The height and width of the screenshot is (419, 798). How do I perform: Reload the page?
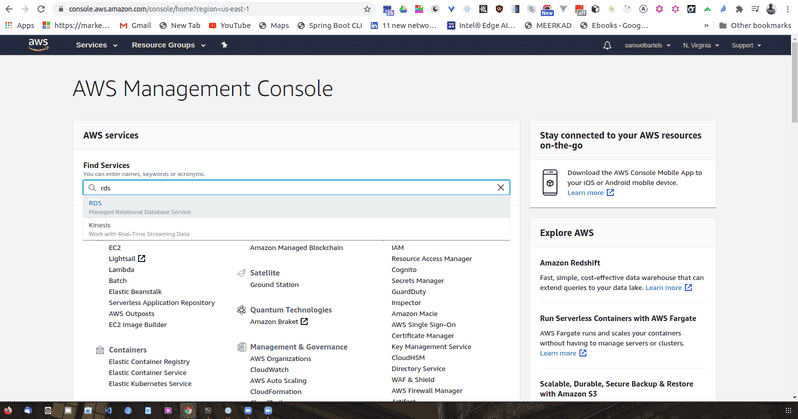coord(41,9)
